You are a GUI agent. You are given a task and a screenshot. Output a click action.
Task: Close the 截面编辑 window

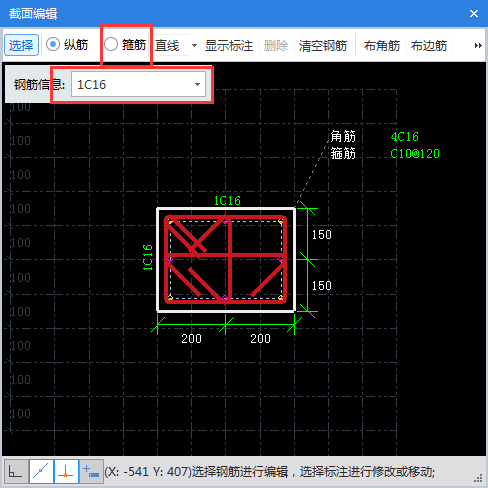click(x=474, y=13)
